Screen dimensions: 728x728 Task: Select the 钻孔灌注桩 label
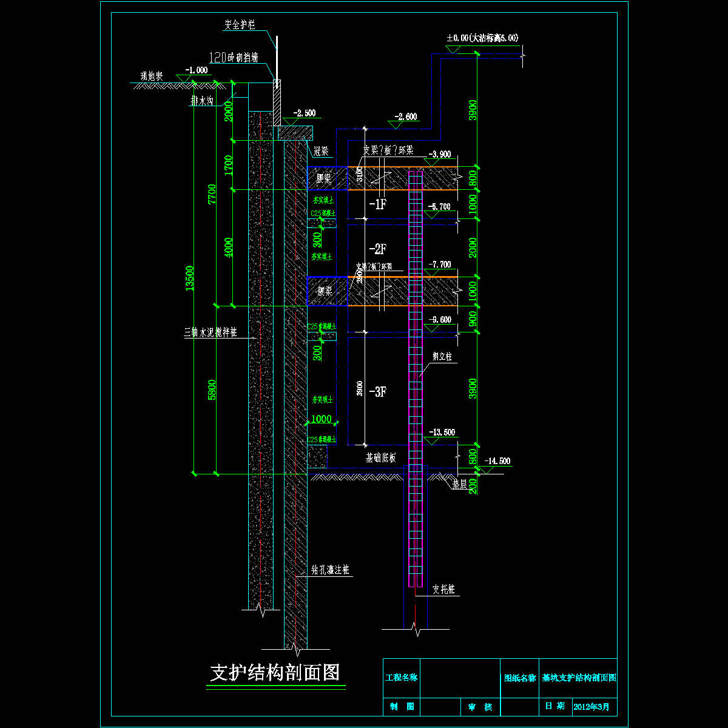[330, 570]
